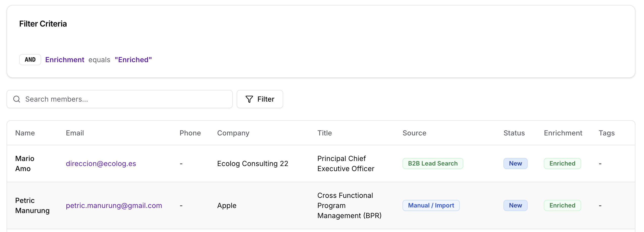Screen dimensions: 644x232
Task: Click the "Enriched" filter value
Action: click(x=133, y=60)
